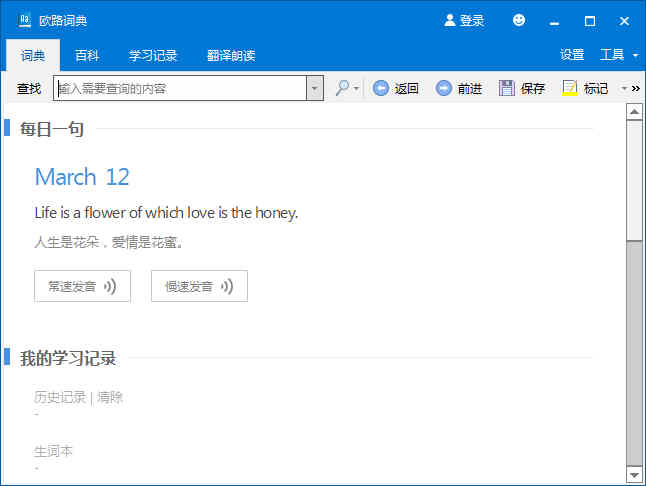
Task: Click the translation 人生是花朵，爱情是花蜜。
Action: coord(108,242)
